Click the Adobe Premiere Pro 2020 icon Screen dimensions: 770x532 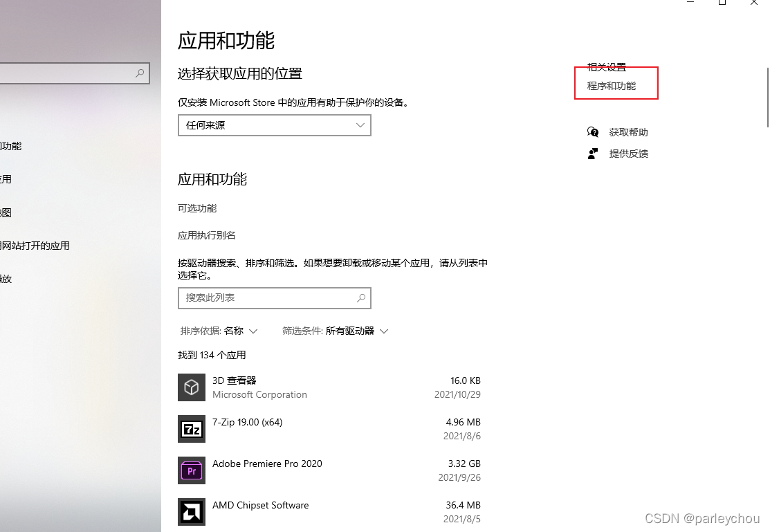[x=192, y=470]
